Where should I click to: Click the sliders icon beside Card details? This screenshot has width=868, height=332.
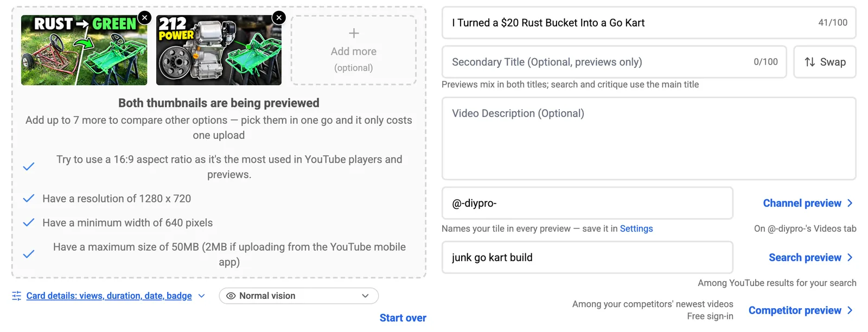pyautogui.click(x=17, y=296)
